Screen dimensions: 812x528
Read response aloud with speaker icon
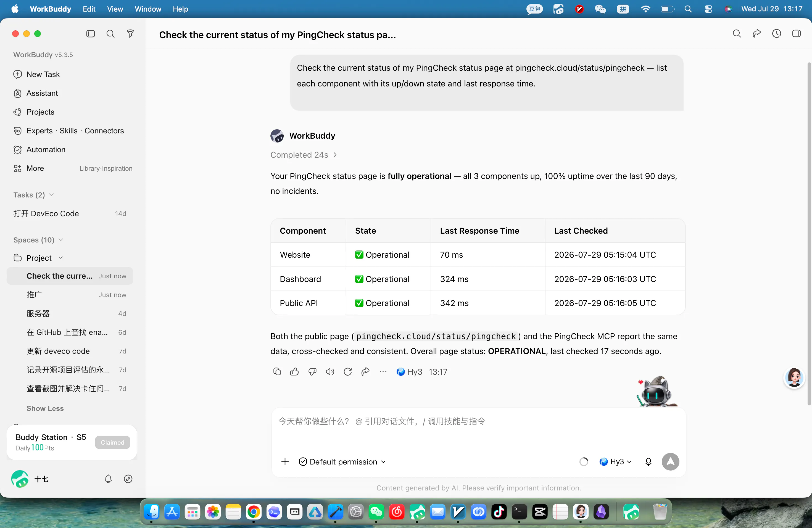point(330,371)
